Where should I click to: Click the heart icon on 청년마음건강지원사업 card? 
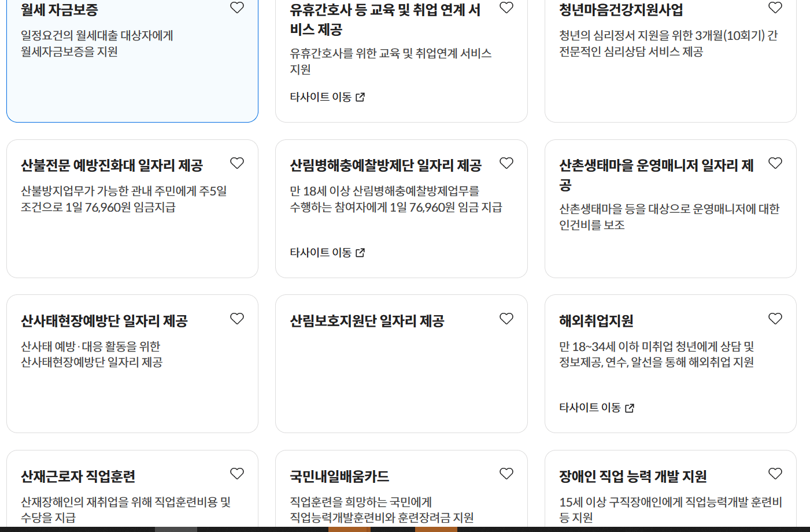[775, 8]
